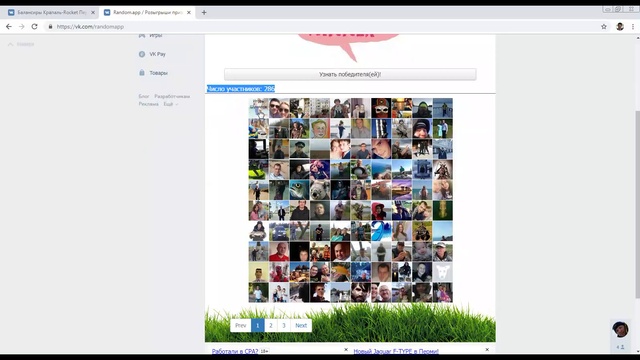Expand the Ещё footer dropdown

point(171,104)
